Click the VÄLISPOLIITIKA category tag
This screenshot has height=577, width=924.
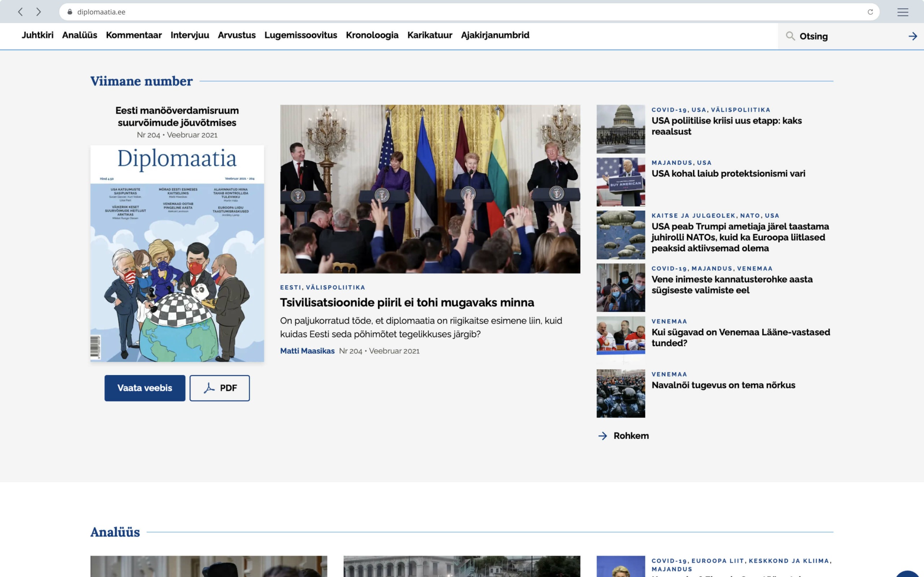click(x=335, y=287)
